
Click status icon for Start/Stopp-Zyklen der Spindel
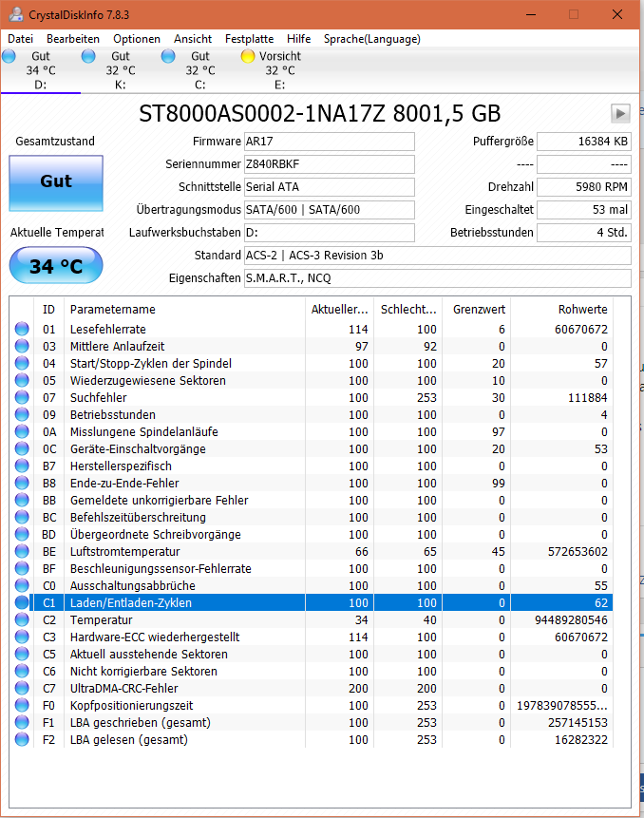pos(22,364)
